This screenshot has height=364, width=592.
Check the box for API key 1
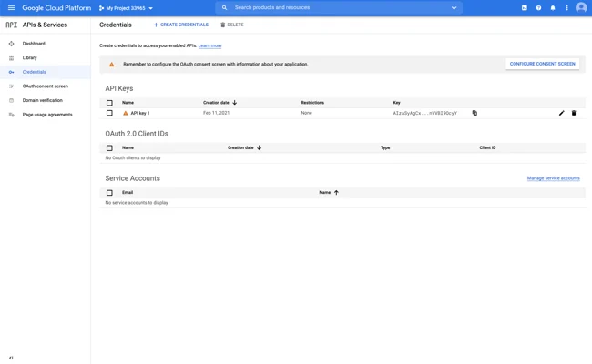109,114
